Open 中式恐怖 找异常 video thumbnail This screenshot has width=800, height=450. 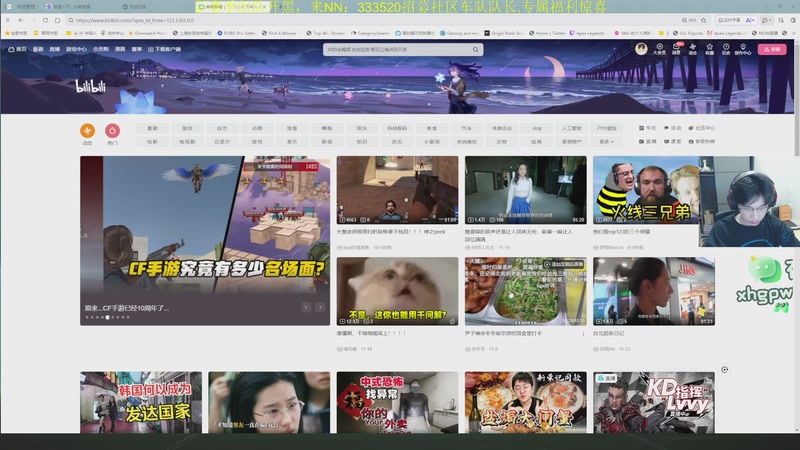[397, 403]
